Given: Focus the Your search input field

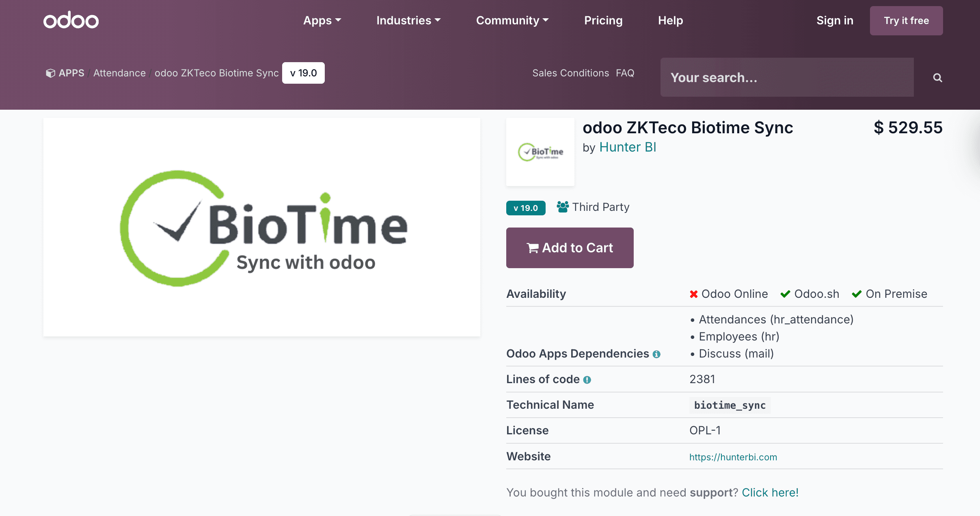Looking at the screenshot, I should pos(787,77).
